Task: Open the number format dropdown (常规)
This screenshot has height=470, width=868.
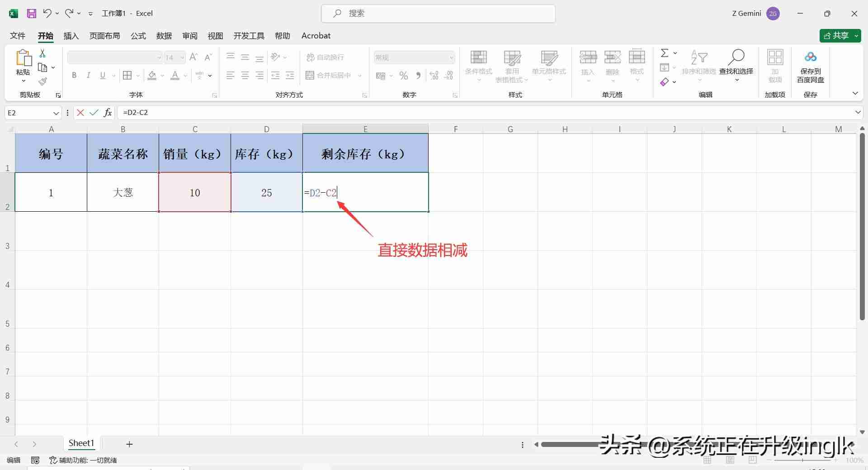Action: [451, 57]
